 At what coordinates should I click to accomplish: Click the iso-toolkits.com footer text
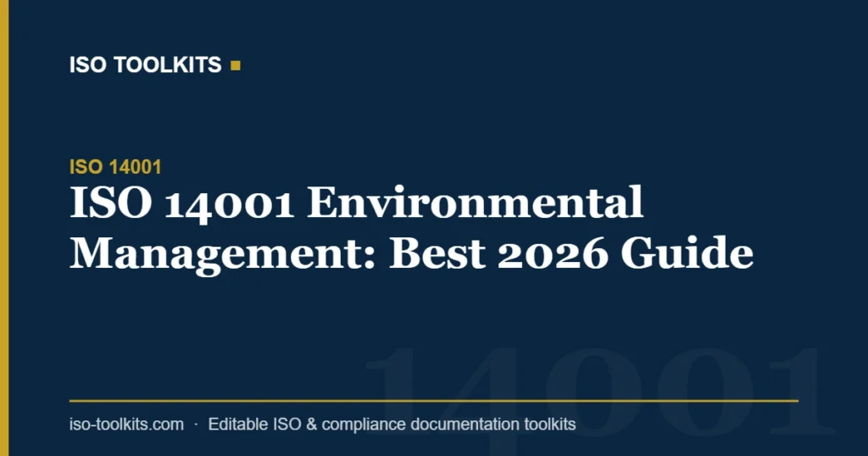[126, 425]
